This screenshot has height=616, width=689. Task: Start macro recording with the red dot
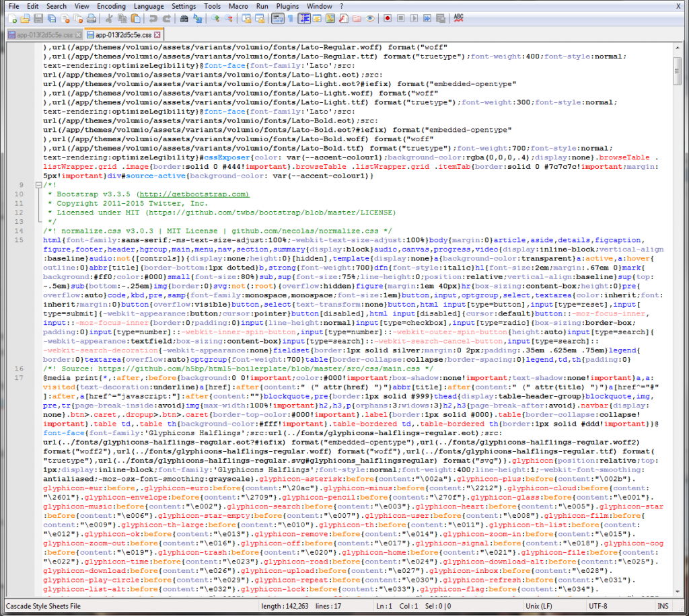click(x=388, y=18)
